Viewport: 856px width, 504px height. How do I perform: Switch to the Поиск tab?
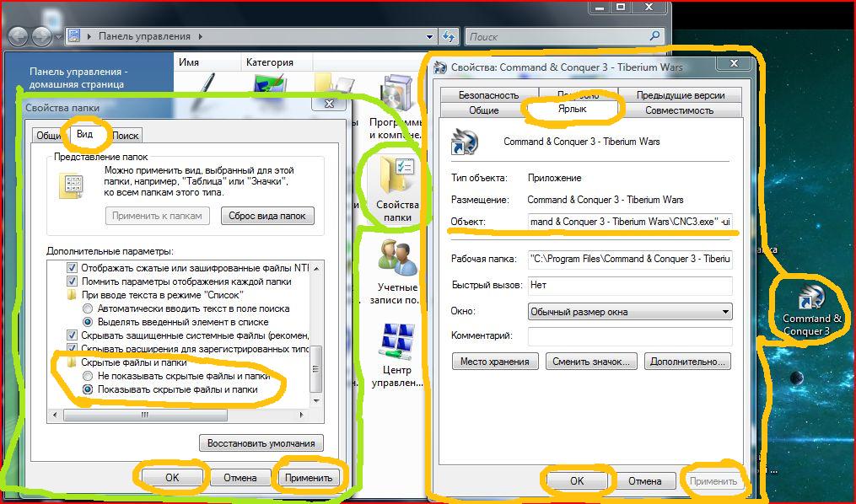(126, 136)
